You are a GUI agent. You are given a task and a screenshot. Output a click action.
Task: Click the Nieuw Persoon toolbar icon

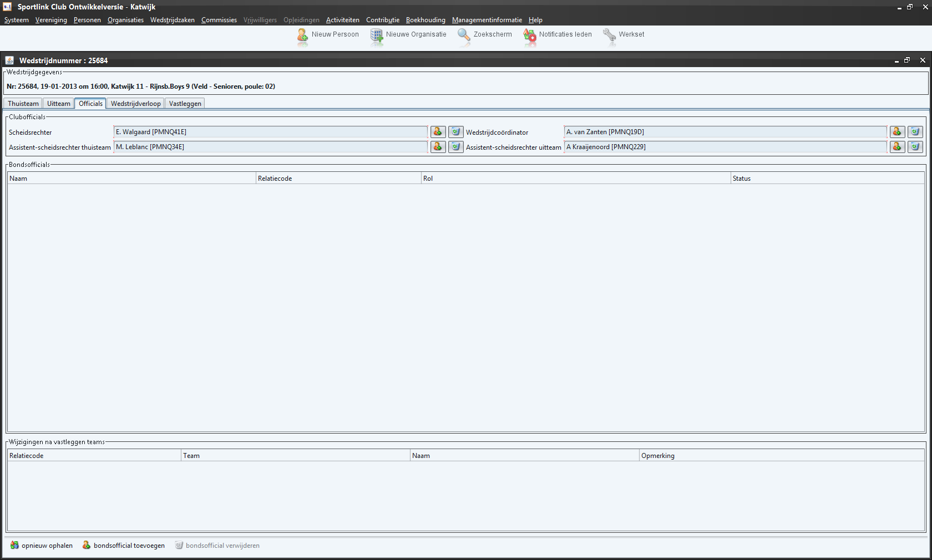[x=302, y=35]
